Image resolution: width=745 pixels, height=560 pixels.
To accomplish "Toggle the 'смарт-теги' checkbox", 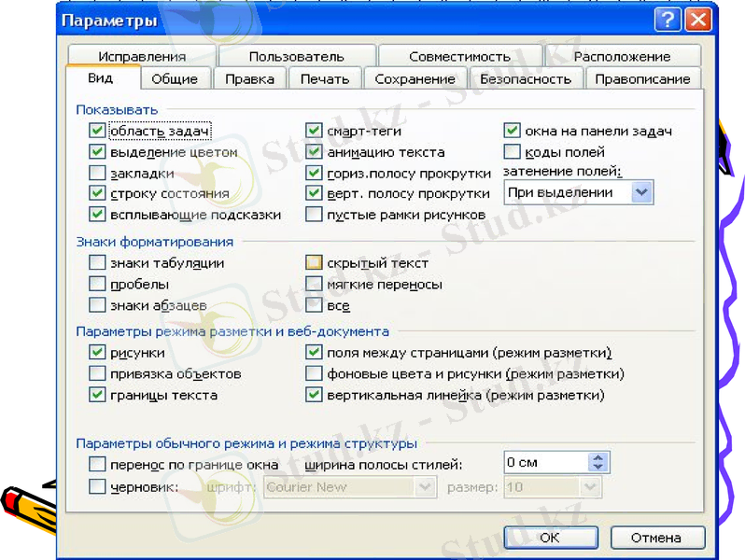I will click(314, 132).
